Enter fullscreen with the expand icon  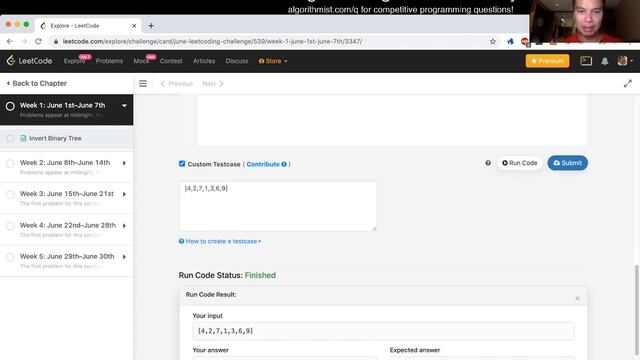(x=627, y=83)
